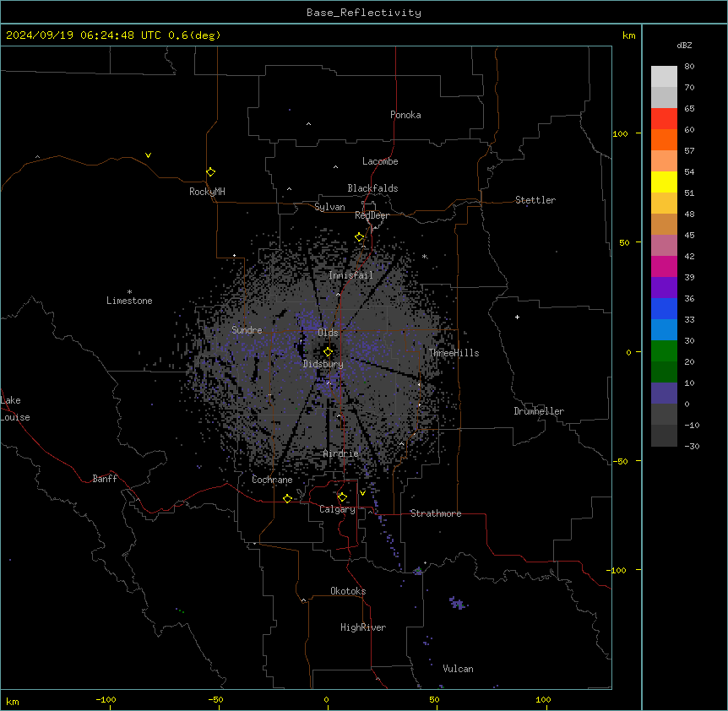Click the white caret marker southwest of Ponoka
728x711 pixels.
(309, 124)
